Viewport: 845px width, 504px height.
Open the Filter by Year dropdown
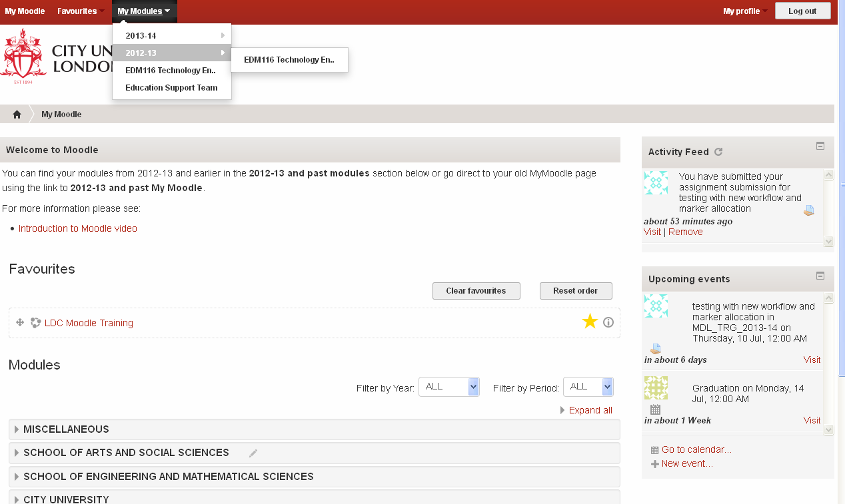point(449,387)
